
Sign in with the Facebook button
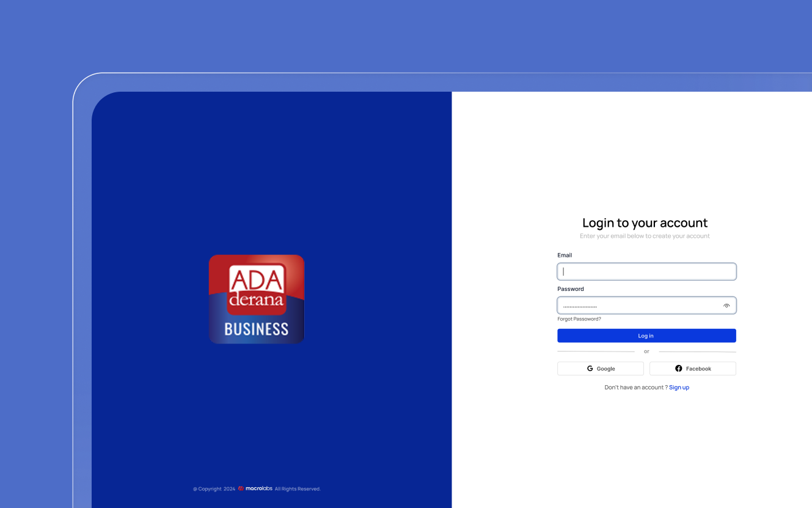[x=693, y=369]
